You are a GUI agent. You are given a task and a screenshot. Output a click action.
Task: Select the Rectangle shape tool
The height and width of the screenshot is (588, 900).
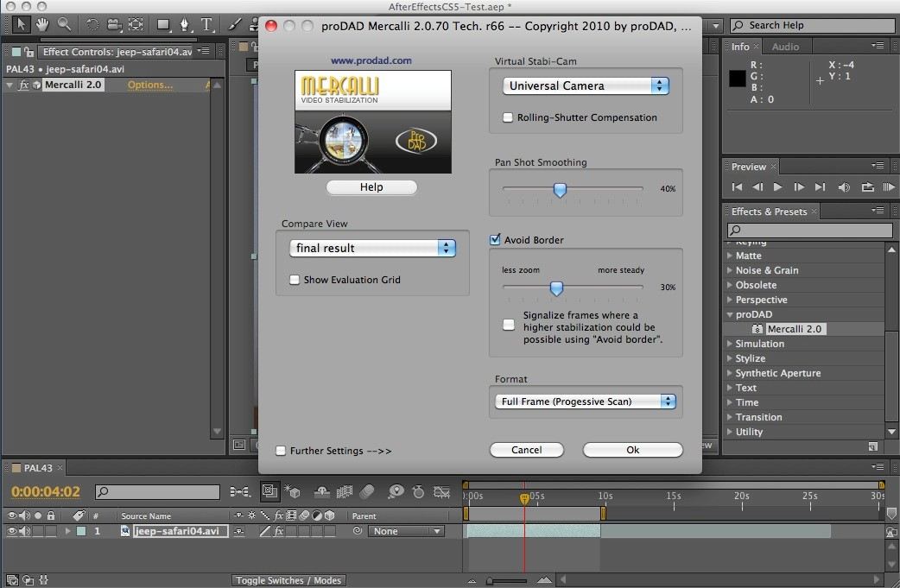[x=163, y=25]
